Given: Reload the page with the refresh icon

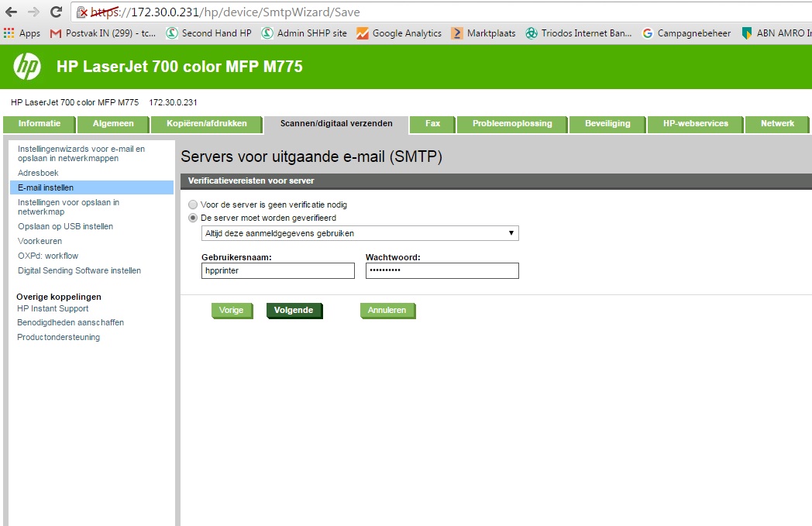Looking at the screenshot, I should [57, 12].
